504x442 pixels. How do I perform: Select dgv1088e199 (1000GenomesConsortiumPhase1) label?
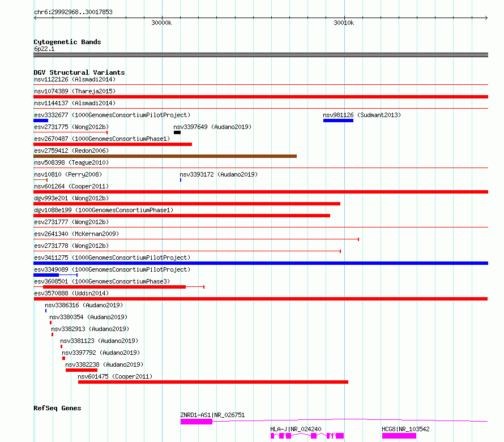point(104,210)
